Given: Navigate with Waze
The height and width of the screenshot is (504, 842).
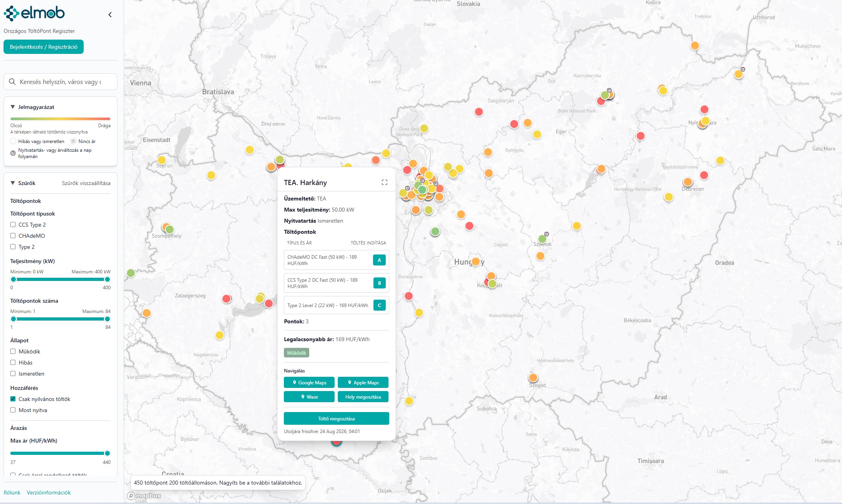Looking at the screenshot, I should (x=309, y=397).
